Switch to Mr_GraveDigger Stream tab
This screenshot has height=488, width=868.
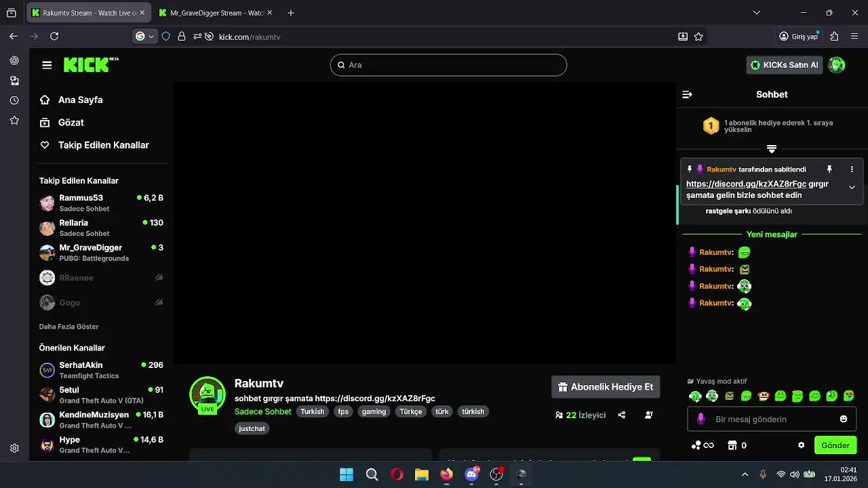tap(216, 13)
